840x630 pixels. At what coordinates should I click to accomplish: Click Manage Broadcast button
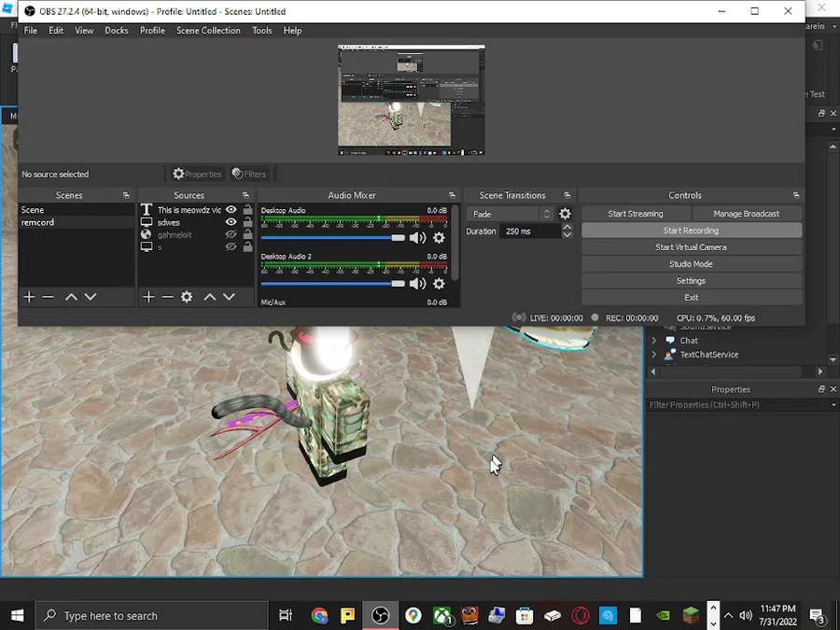tap(747, 214)
